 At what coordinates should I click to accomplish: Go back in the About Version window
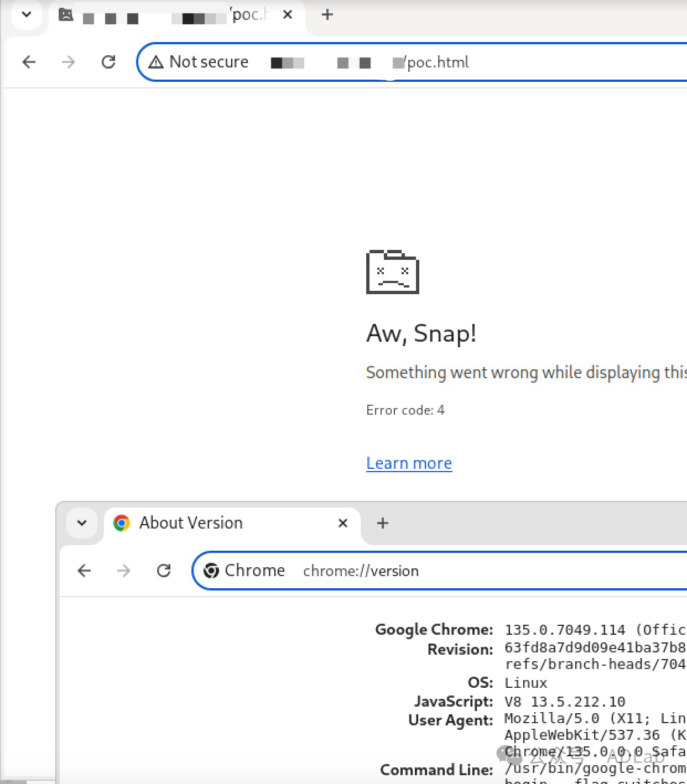84,571
